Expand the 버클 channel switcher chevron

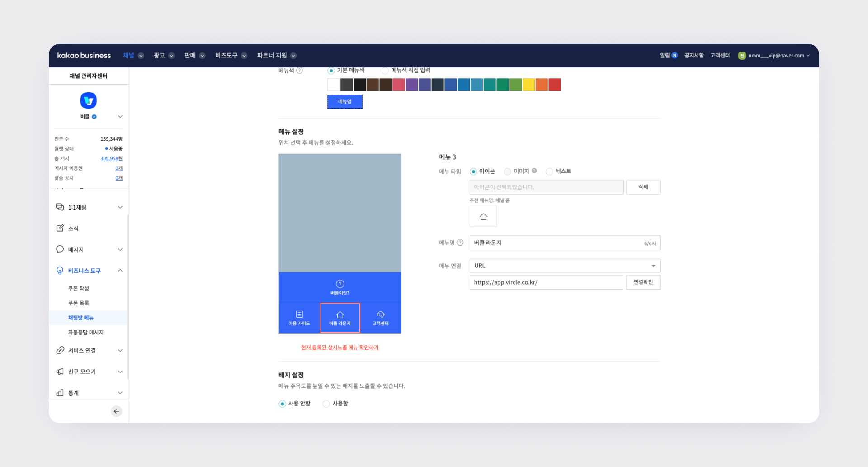pyautogui.click(x=120, y=117)
